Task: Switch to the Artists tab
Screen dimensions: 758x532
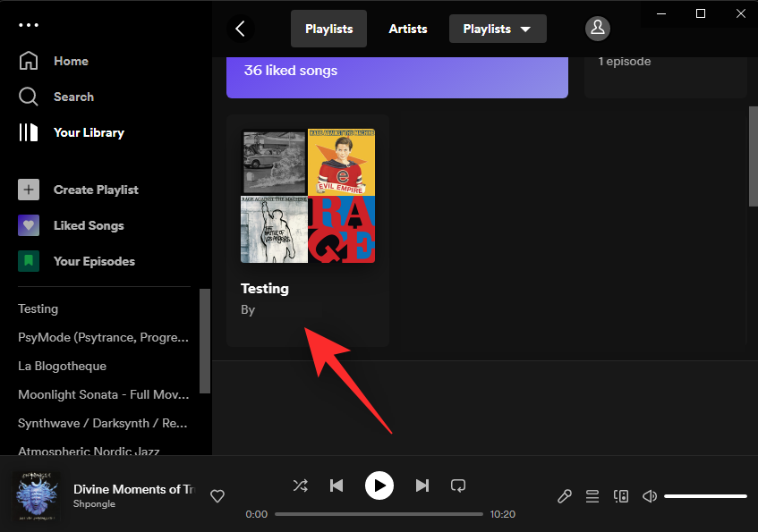Action: 407,28
